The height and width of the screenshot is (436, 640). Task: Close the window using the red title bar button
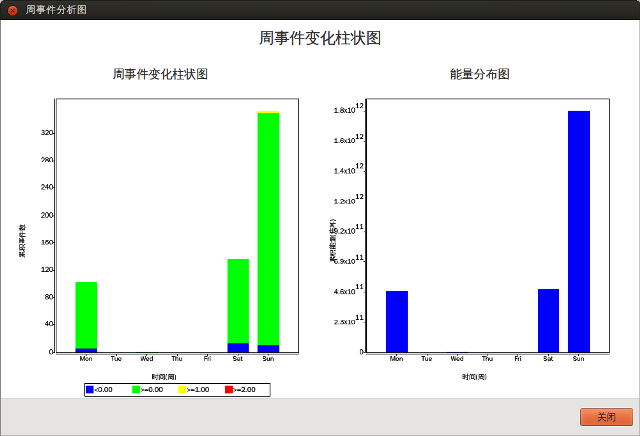[12, 9]
